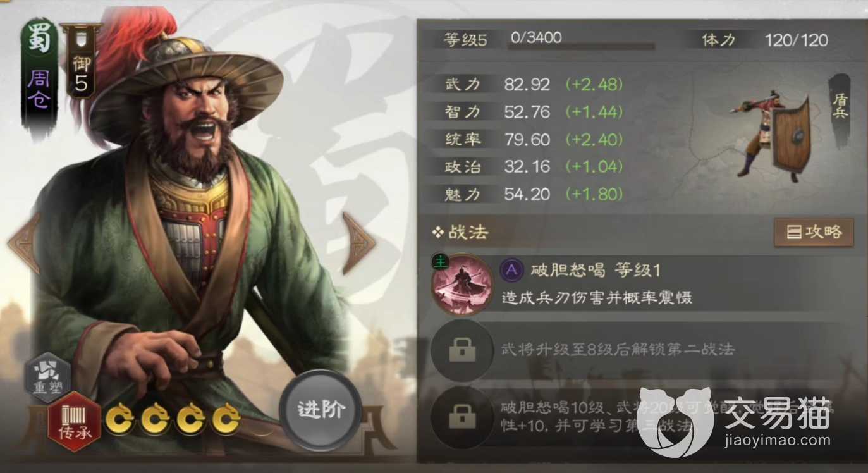Go to next general with right arrow
Image resolution: width=868 pixels, height=473 pixels.
click(x=358, y=243)
